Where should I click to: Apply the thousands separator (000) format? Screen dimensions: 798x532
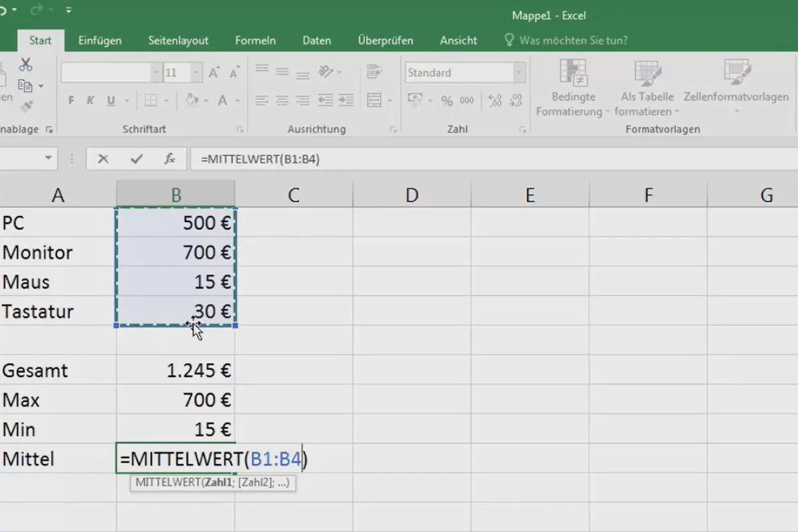click(x=467, y=101)
